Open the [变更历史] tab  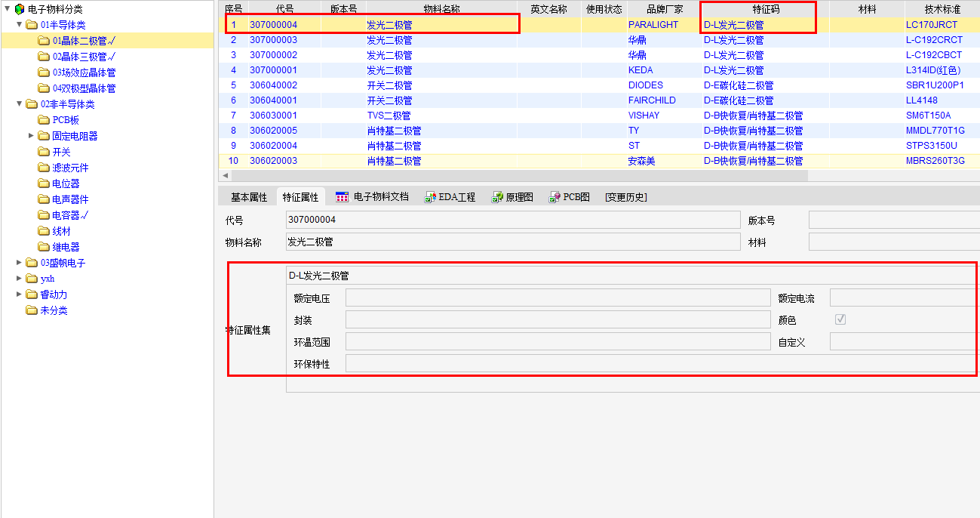tap(625, 197)
